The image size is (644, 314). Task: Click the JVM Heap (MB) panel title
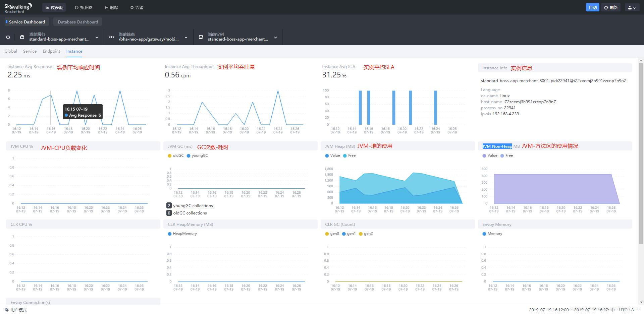coord(340,146)
